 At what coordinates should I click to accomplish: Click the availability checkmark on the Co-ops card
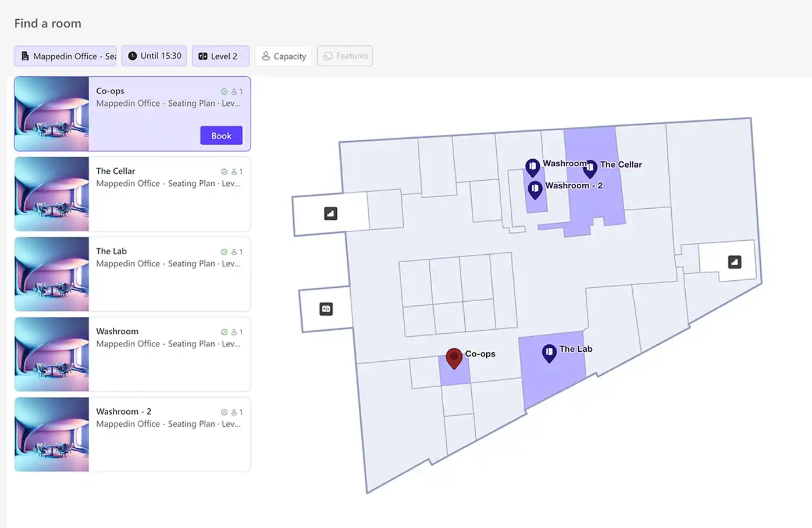(x=225, y=91)
